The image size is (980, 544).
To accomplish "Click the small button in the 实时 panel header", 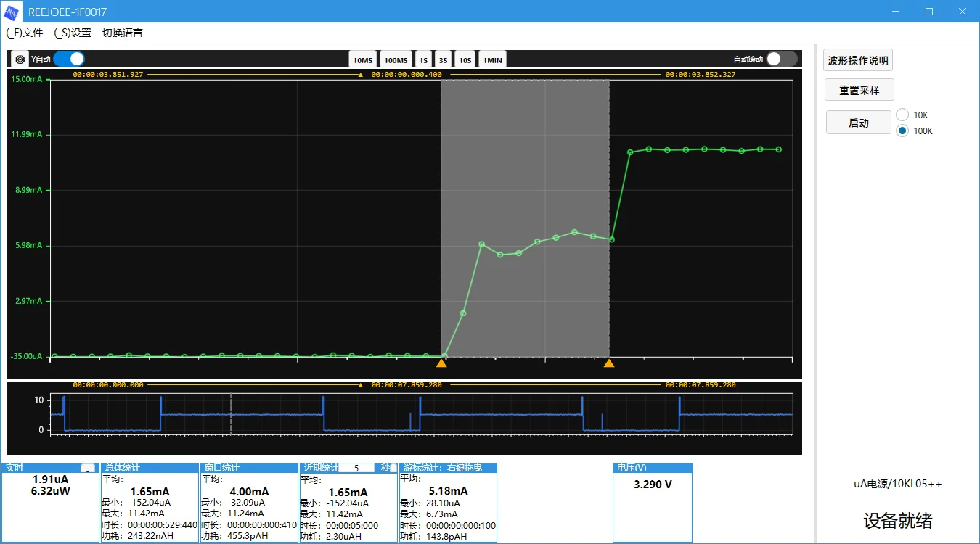I will click(88, 468).
